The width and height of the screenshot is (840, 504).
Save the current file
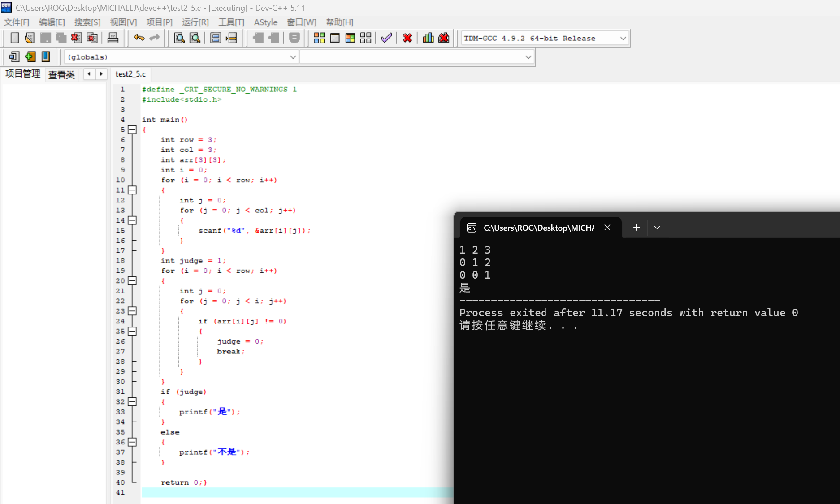click(45, 38)
